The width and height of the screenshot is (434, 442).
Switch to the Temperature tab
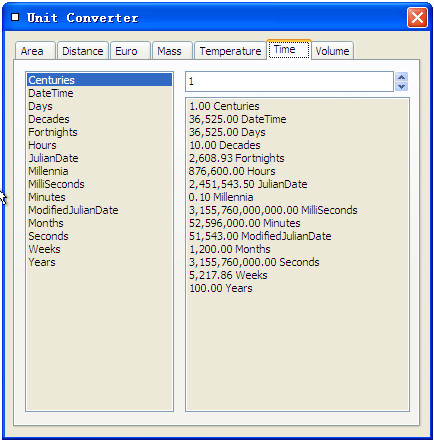coord(230,51)
